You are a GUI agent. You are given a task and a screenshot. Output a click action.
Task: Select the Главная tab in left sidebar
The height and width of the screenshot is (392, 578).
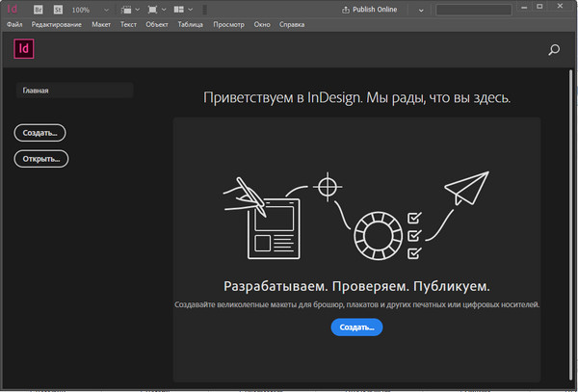click(74, 91)
